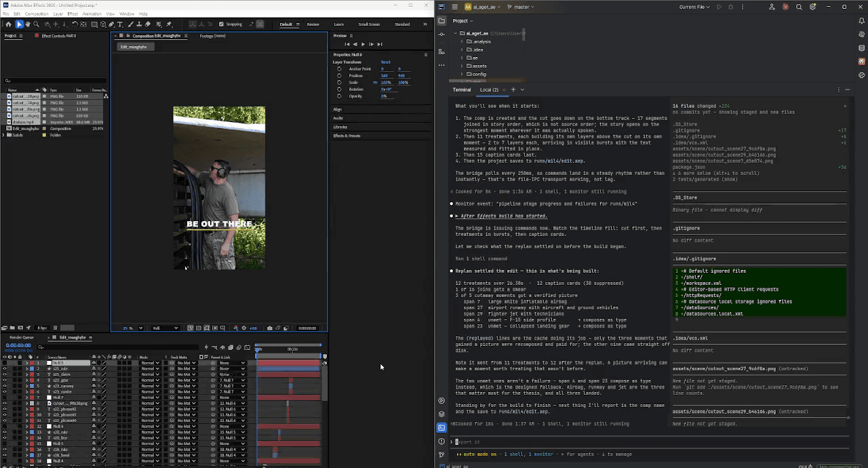Open the Effects & Presets panel
Viewport: 868px width, 468px height.
point(347,136)
